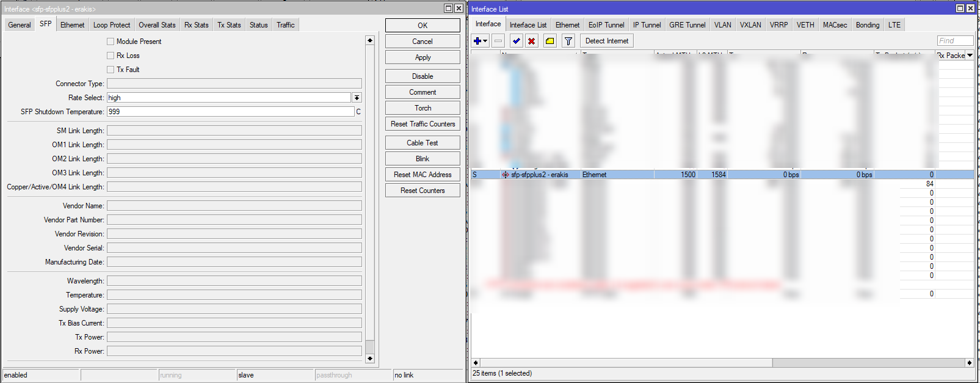This screenshot has height=383, width=980.
Task: Click SFP panel scroll down arrow
Action: [x=369, y=359]
